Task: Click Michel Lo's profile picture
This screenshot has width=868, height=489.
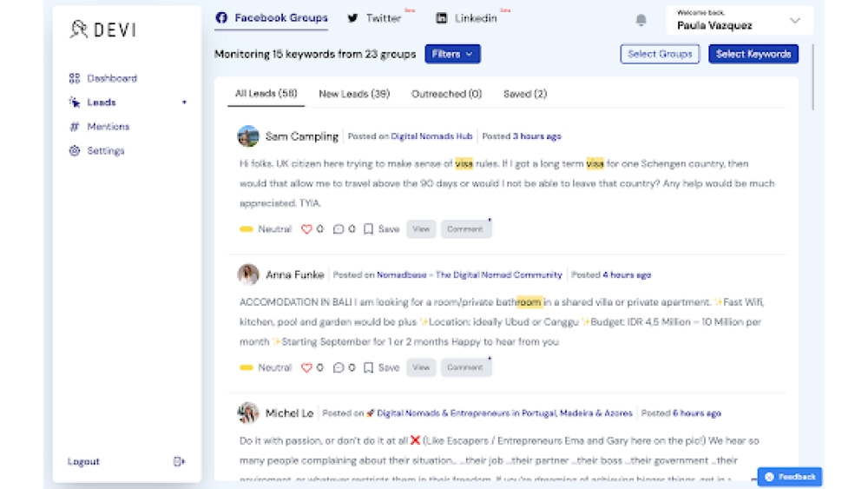Action: click(248, 413)
